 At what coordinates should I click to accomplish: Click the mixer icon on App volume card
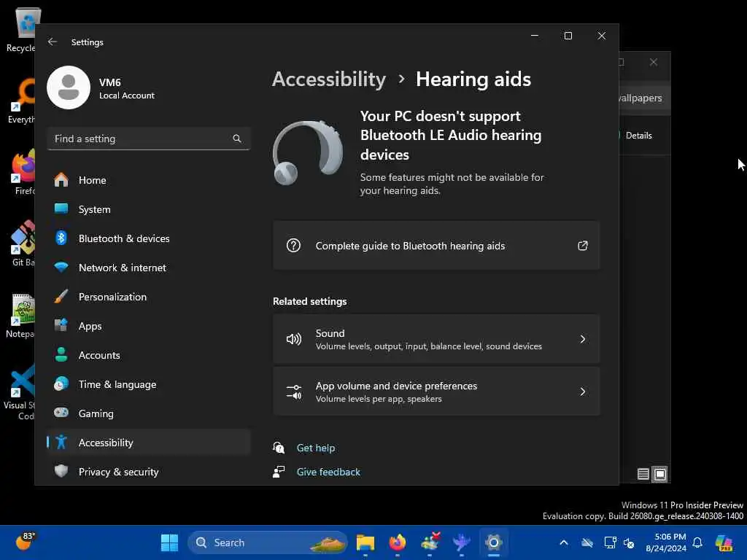point(293,392)
